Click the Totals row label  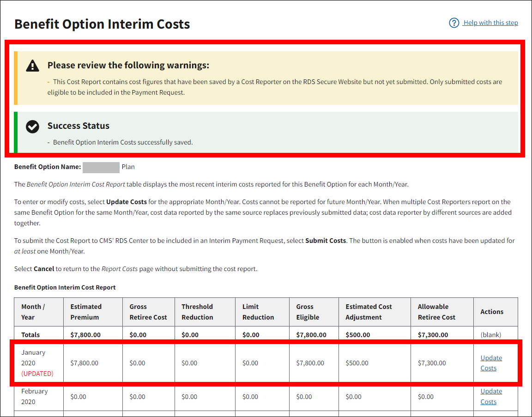(30, 335)
